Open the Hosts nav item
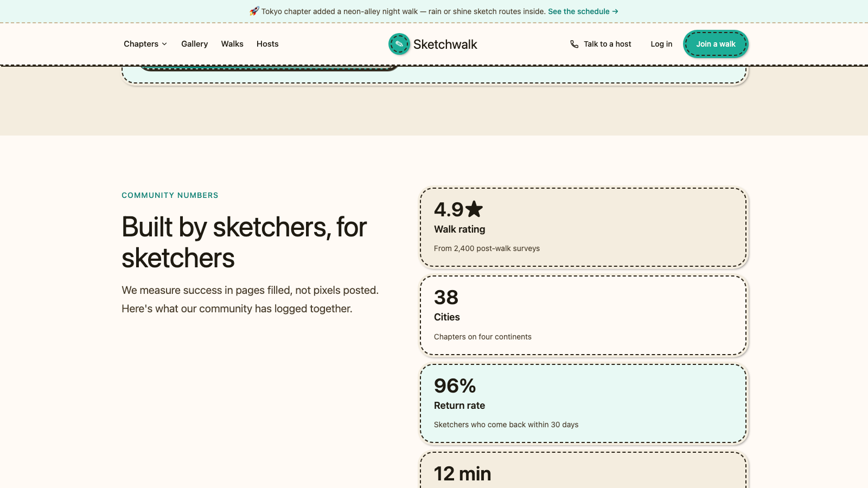 pyautogui.click(x=267, y=44)
